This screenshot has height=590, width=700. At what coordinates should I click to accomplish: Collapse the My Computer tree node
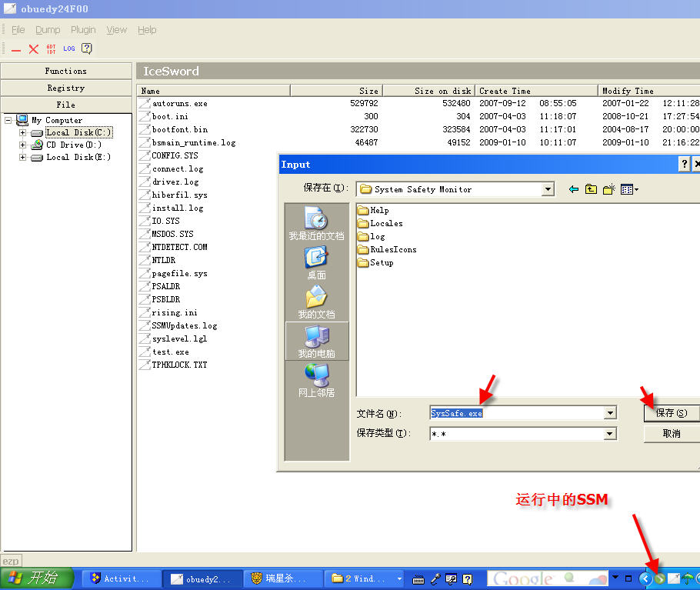(8, 120)
